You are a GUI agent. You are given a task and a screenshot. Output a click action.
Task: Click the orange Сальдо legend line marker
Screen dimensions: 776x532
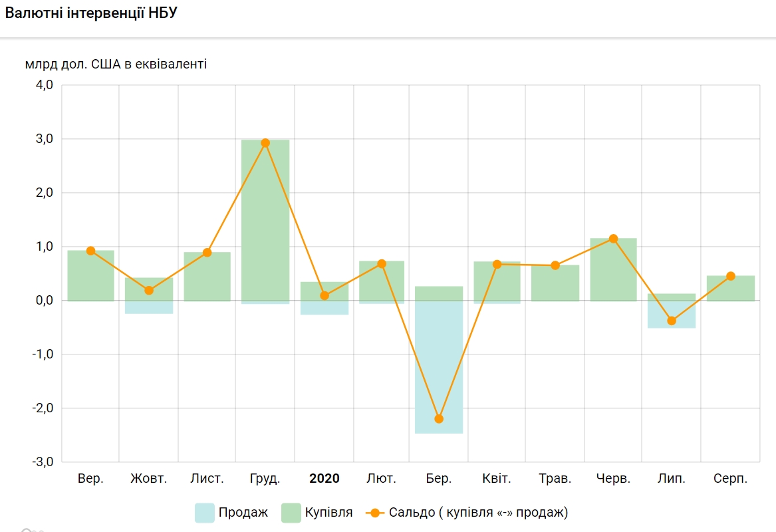(x=376, y=513)
